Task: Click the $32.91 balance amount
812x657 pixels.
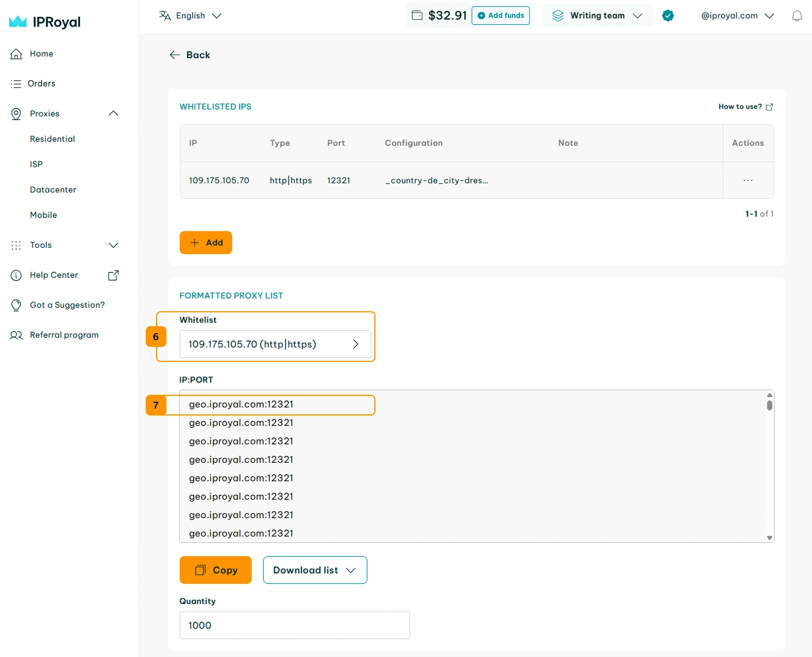Action: tap(447, 16)
